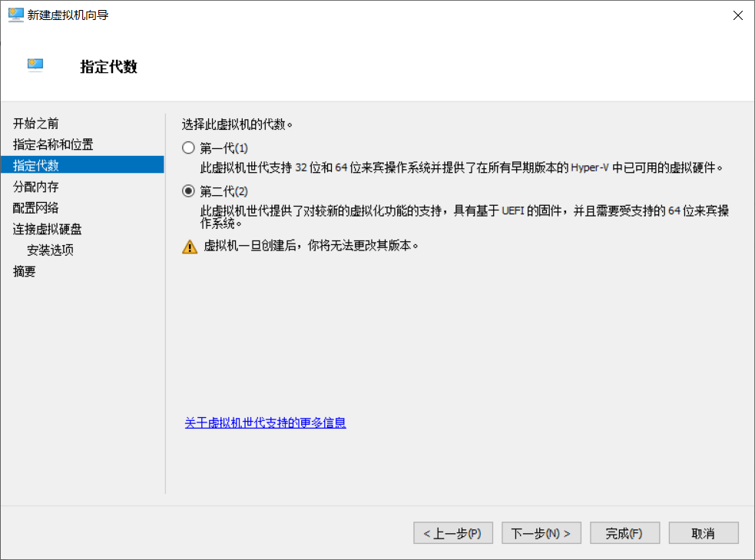Click the wizard icon in the title bar
Screen dimensions: 755x560
pyautogui.click(x=15, y=14)
